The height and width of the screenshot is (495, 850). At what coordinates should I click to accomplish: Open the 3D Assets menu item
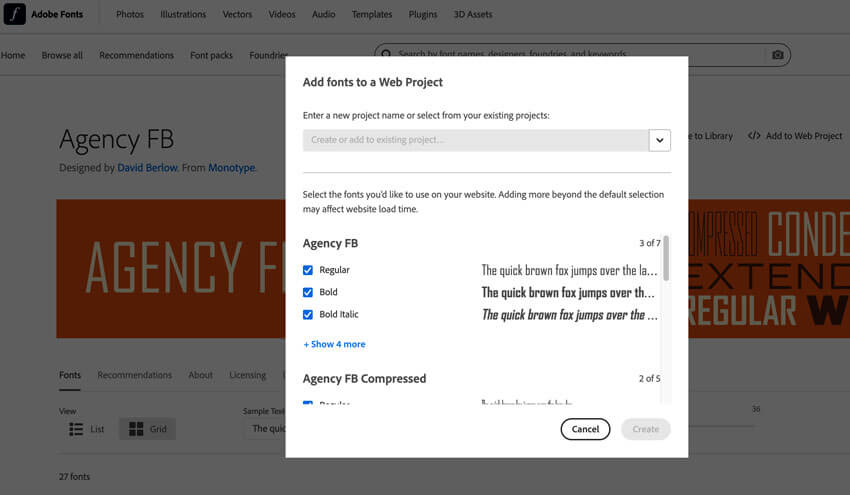[x=473, y=14]
